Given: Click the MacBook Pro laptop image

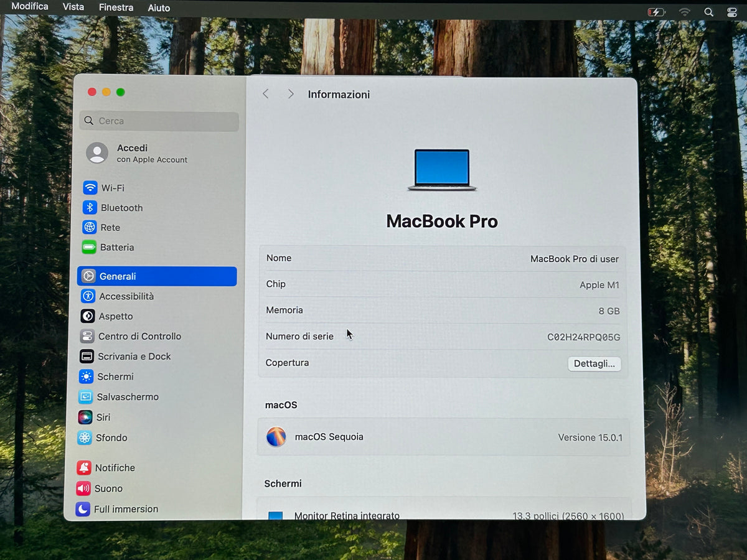Looking at the screenshot, I should pyautogui.click(x=442, y=169).
